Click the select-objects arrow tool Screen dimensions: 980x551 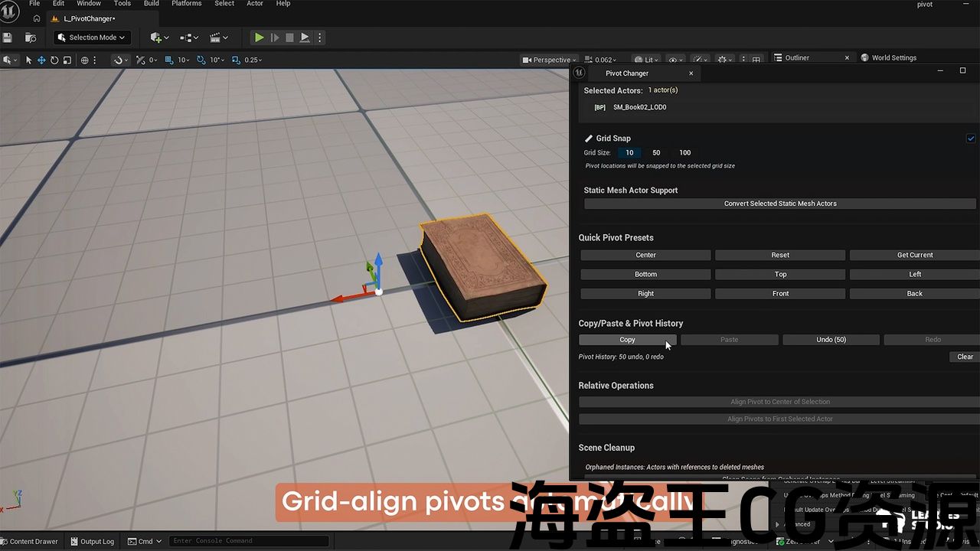point(29,60)
